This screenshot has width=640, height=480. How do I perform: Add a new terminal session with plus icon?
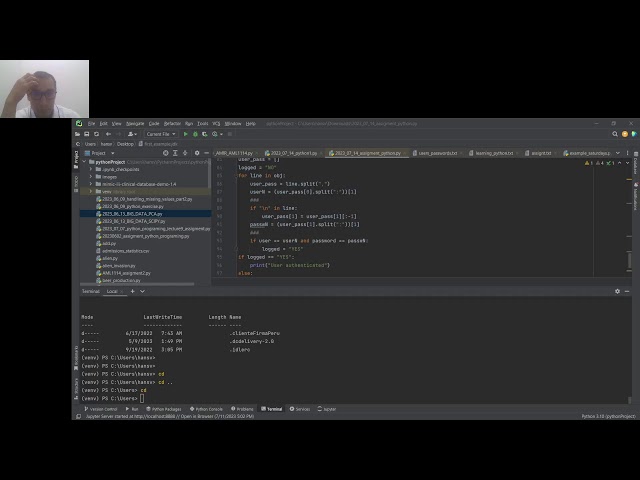tap(132, 291)
